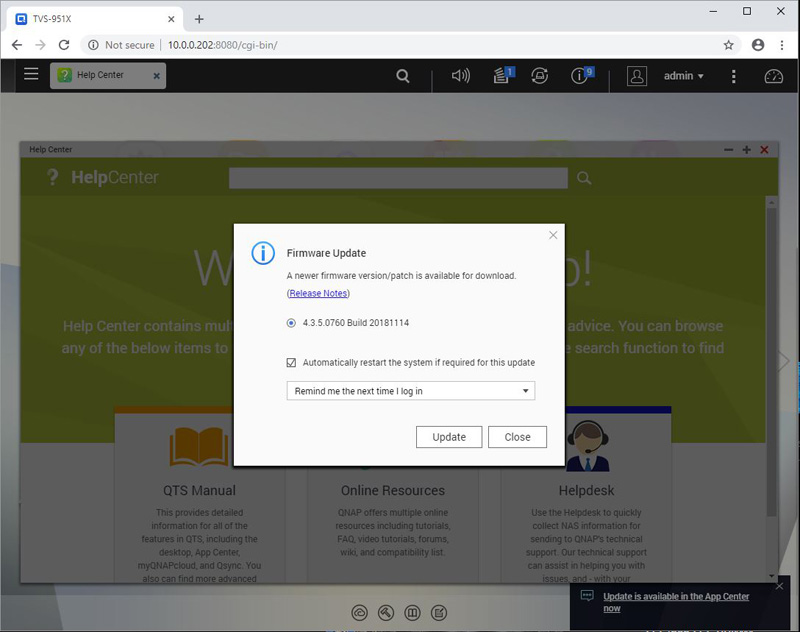This screenshot has height=632, width=800.
Task: Open the volume control speaker icon
Action: [461, 76]
